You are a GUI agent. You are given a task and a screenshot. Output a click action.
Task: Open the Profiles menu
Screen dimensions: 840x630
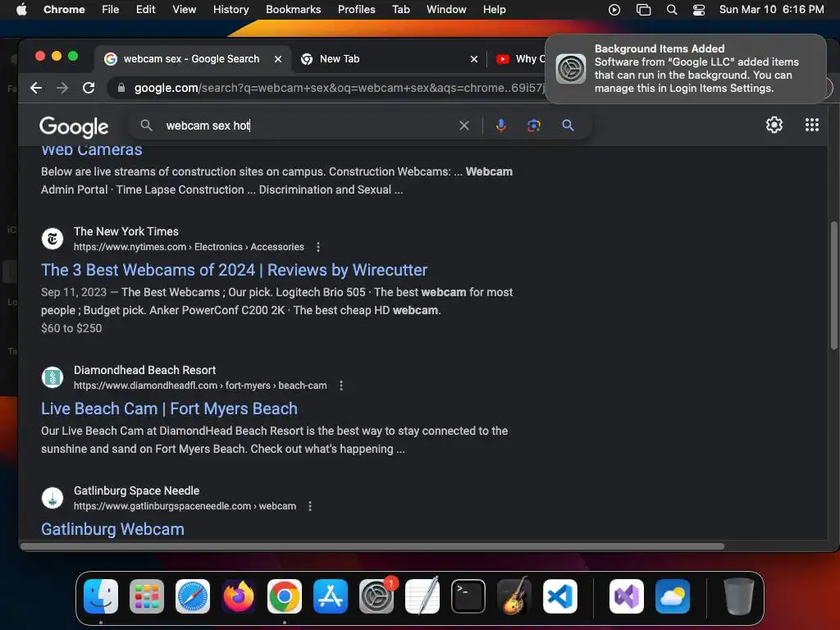pos(356,10)
